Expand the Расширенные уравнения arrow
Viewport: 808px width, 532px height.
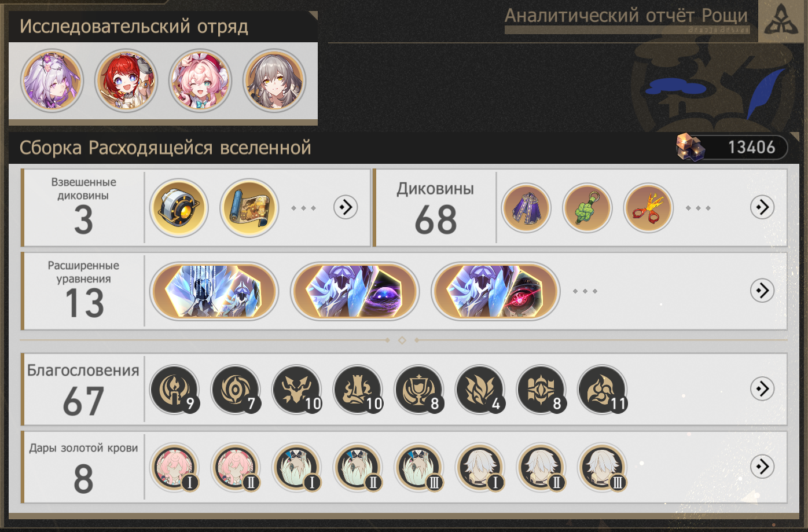[762, 290]
